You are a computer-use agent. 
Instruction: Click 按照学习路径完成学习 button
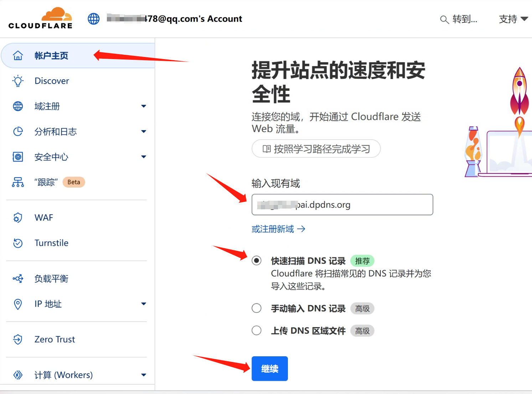pos(316,149)
